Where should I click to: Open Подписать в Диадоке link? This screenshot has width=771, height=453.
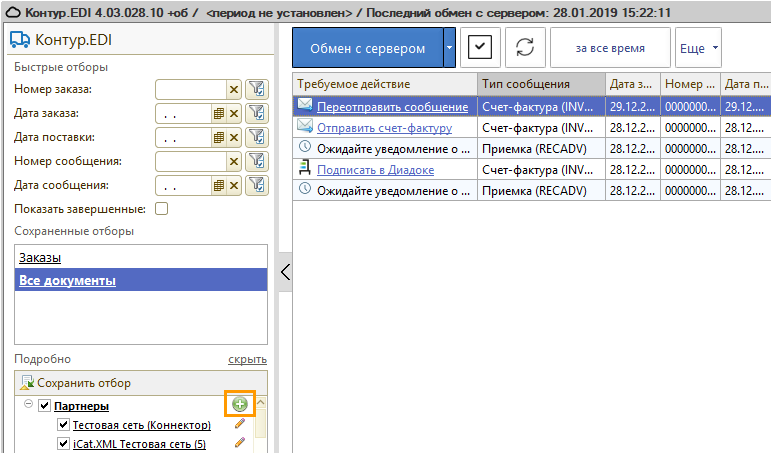click(376, 170)
